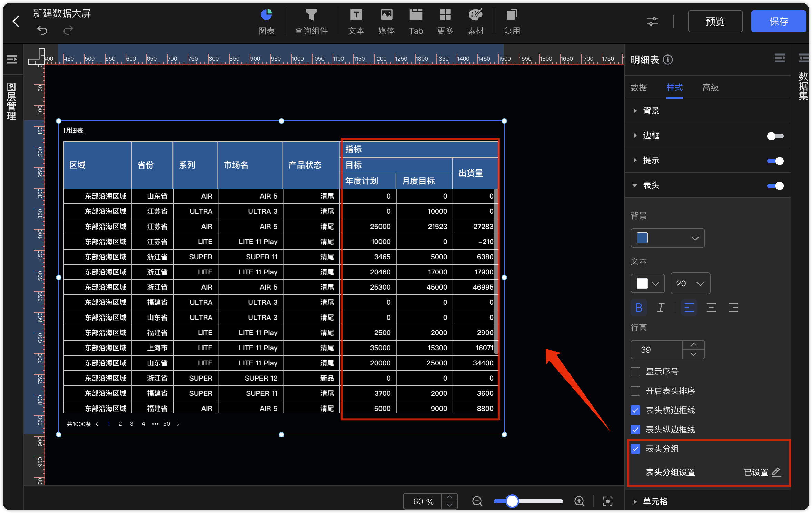Show info for 明细表 title

point(668,60)
